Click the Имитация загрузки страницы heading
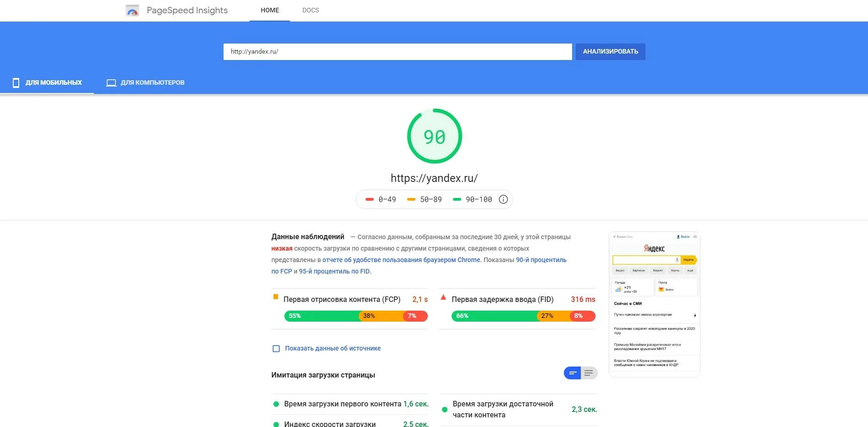 click(323, 375)
